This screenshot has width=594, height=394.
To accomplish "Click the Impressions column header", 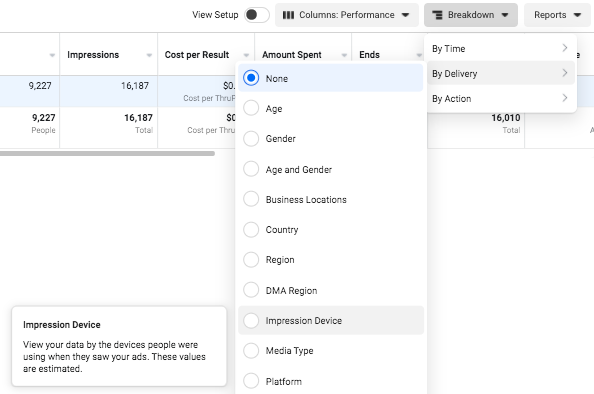I will pyautogui.click(x=93, y=55).
